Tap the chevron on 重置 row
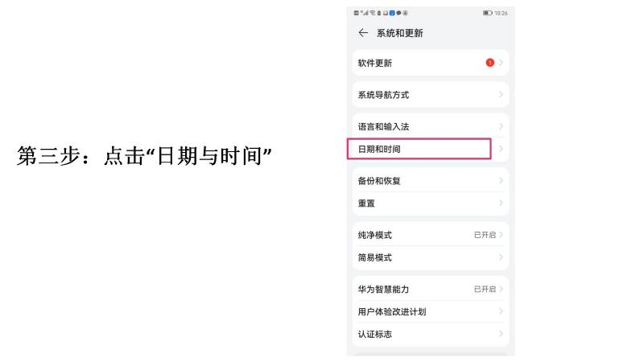 [501, 204]
